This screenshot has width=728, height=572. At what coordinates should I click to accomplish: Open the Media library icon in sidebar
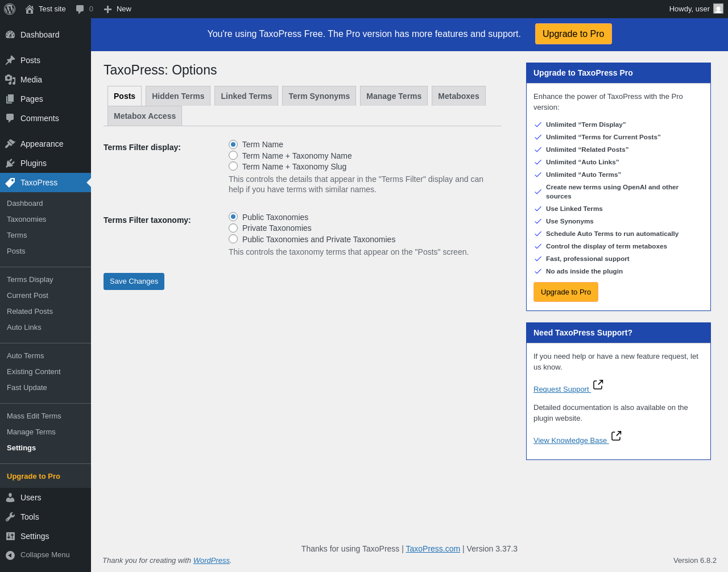pyautogui.click(x=10, y=80)
